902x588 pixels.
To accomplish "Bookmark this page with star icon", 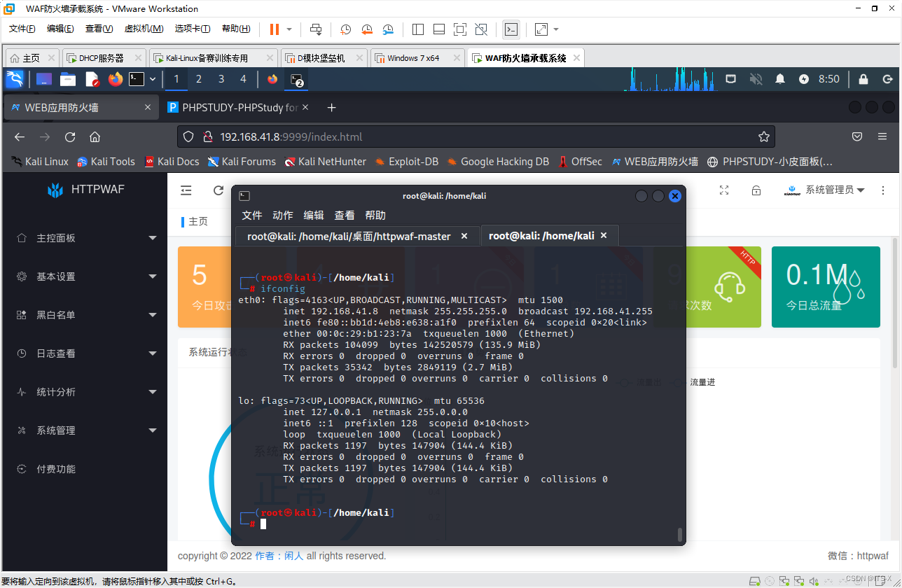I will pos(764,136).
